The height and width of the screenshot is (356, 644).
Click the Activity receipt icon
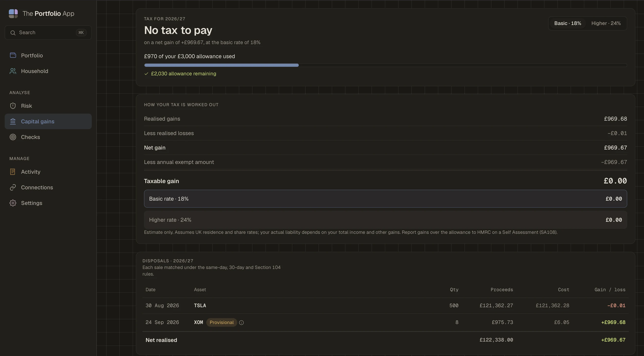pyautogui.click(x=13, y=172)
